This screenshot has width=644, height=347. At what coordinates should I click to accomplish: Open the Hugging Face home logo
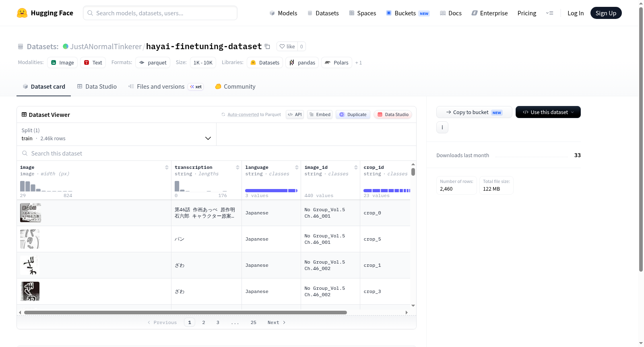(x=45, y=13)
